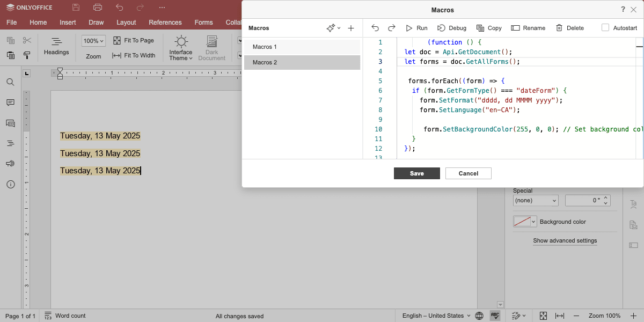Viewport: 644px width, 322px height.
Task: Open the English – United States language dropdown
Action: pyautogui.click(x=436, y=316)
